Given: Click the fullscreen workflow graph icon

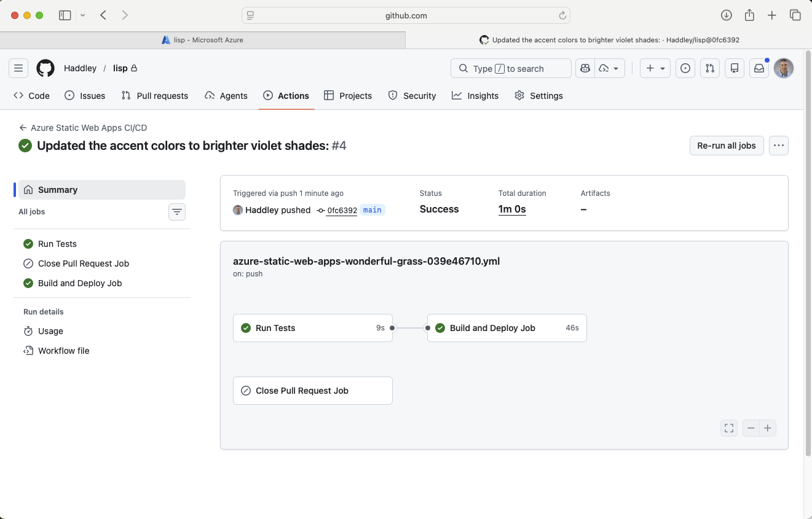Looking at the screenshot, I should pos(729,428).
